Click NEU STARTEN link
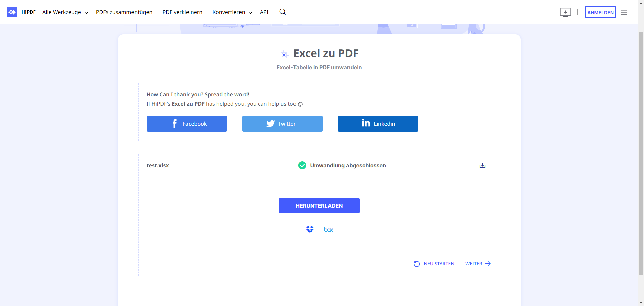The image size is (644, 306). point(434,264)
